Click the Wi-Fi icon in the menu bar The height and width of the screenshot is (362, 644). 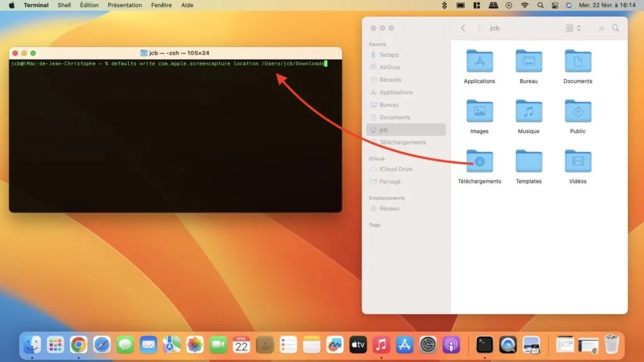point(525,5)
